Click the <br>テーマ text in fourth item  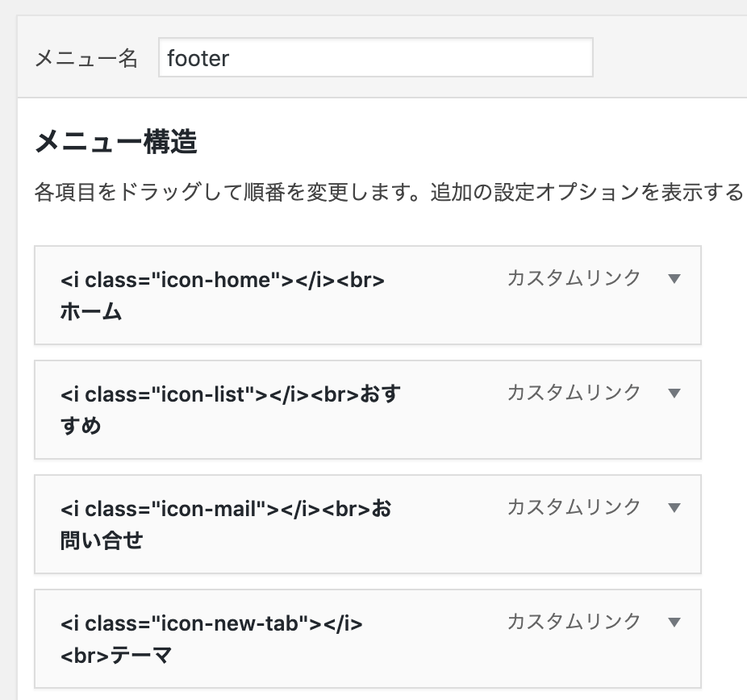[x=116, y=655]
